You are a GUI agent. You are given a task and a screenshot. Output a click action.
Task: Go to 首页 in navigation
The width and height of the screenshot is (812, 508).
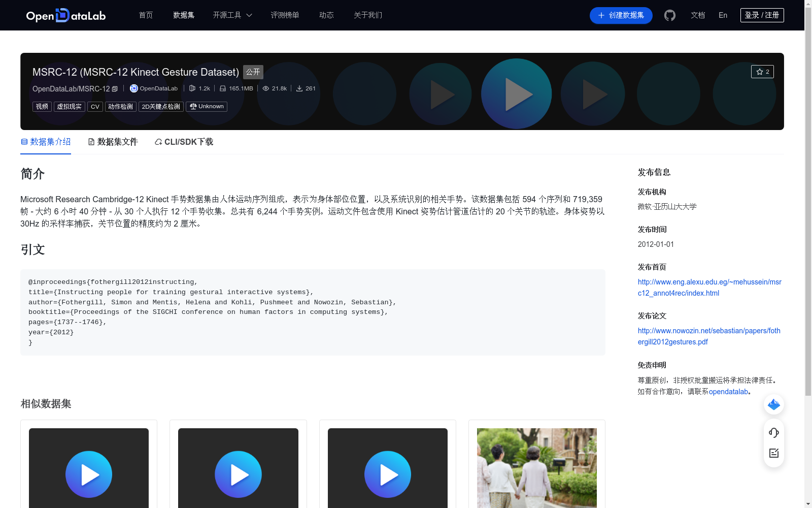pos(146,15)
